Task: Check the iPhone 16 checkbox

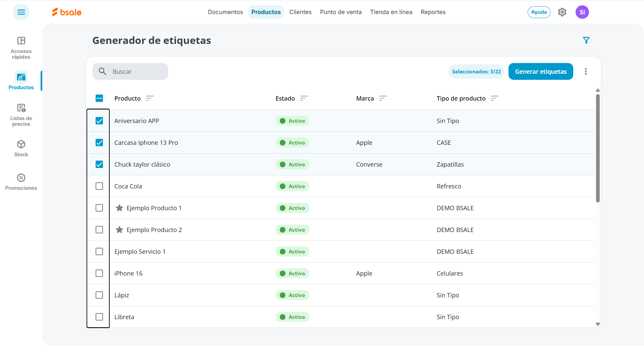Action: (99, 273)
